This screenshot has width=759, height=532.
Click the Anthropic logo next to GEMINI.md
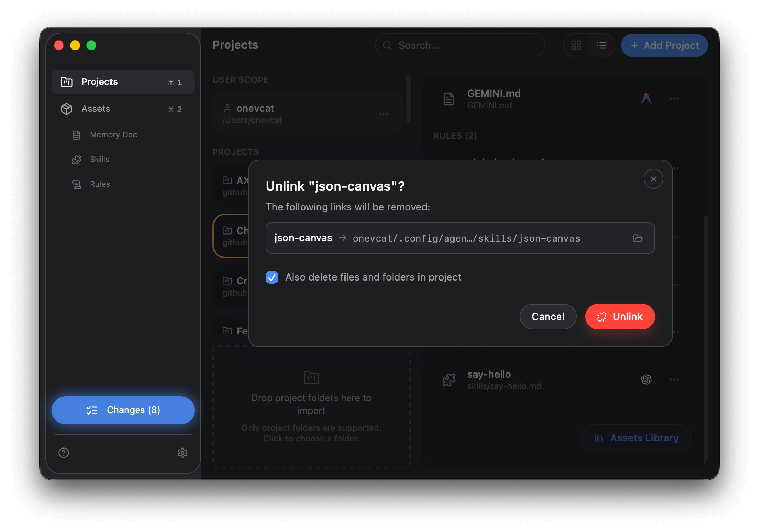646,99
